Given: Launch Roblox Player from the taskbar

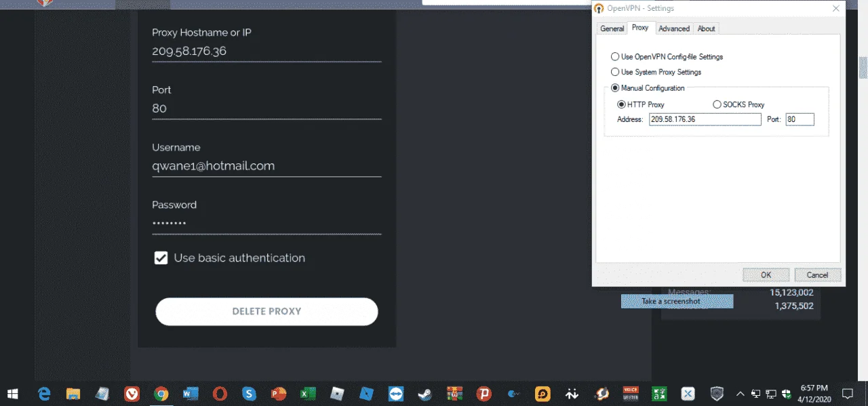Looking at the screenshot, I should (x=337, y=393).
